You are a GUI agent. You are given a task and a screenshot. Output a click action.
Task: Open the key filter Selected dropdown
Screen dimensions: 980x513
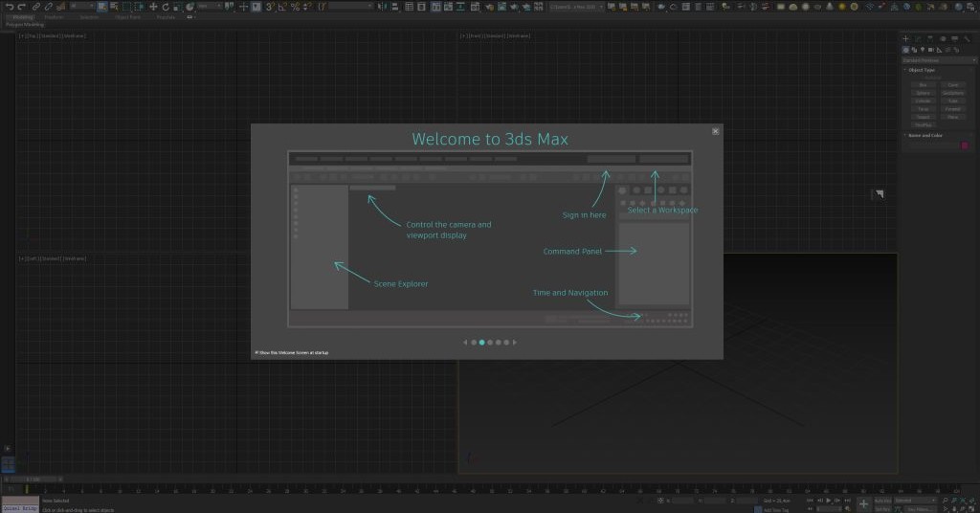[x=916, y=501]
